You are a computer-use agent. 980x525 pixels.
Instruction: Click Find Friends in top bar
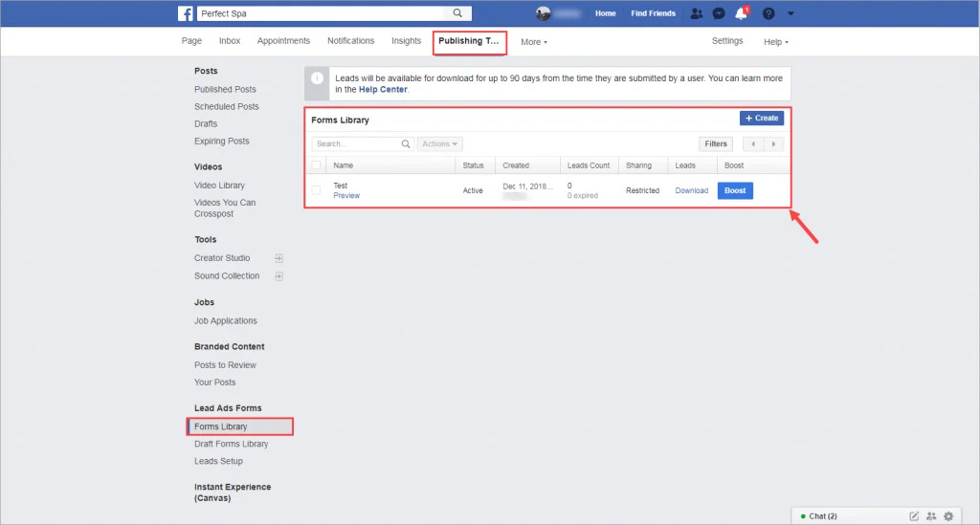click(x=653, y=13)
